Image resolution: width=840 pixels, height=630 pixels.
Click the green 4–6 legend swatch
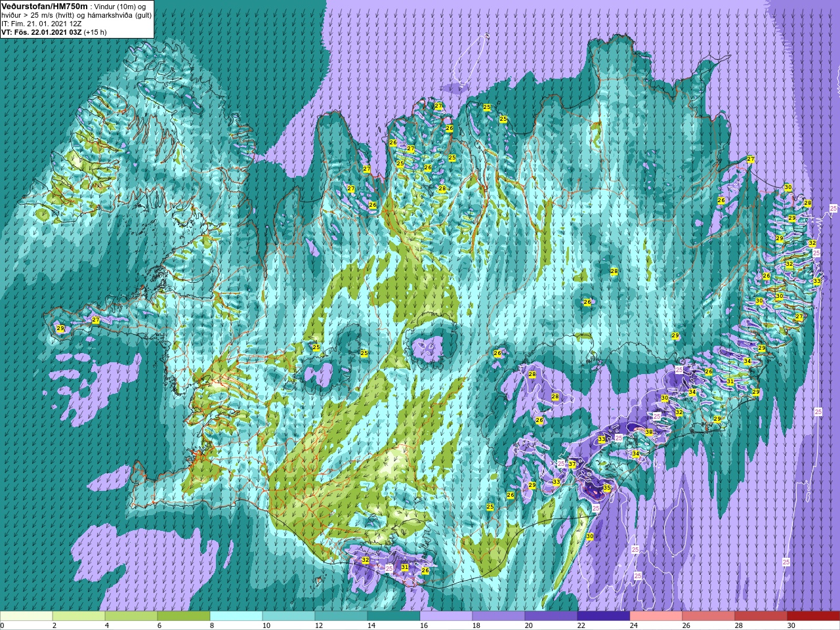(x=131, y=616)
